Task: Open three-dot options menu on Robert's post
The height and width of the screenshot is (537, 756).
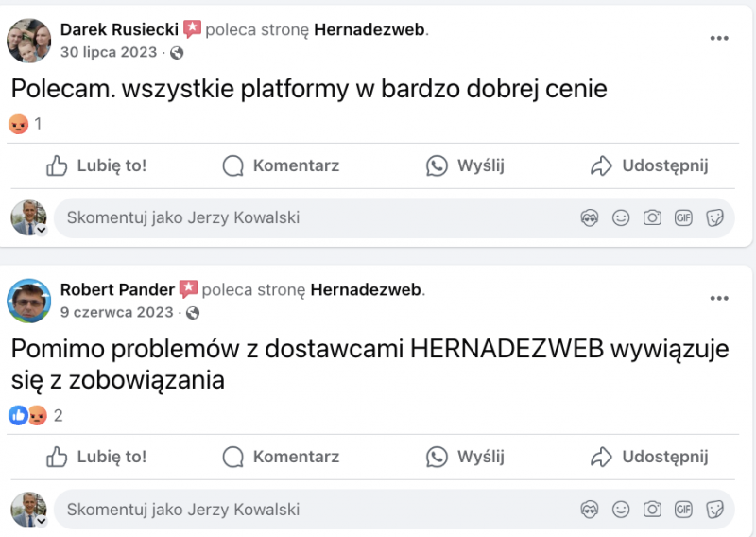Action: point(719,299)
